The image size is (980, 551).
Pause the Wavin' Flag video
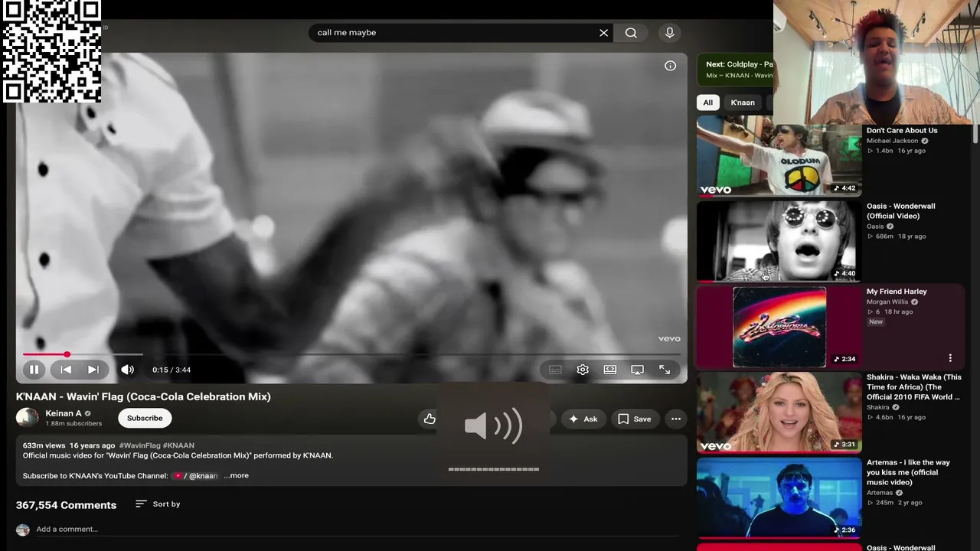coord(34,370)
